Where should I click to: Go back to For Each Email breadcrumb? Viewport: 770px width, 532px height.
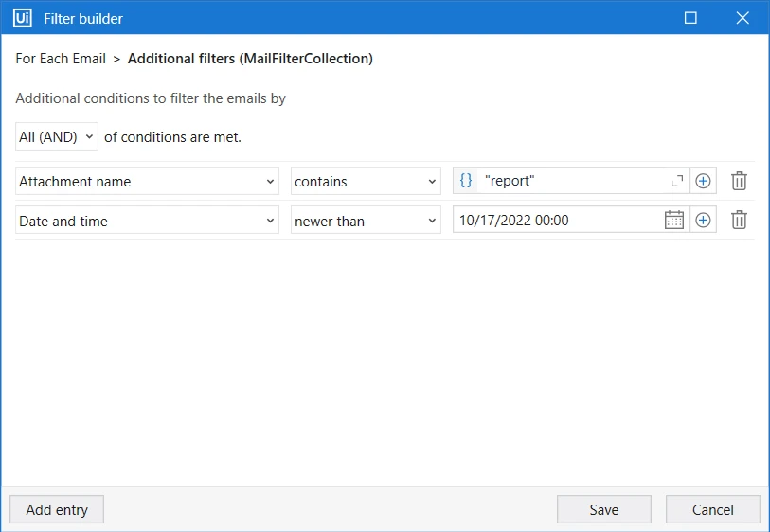[61, 59]
